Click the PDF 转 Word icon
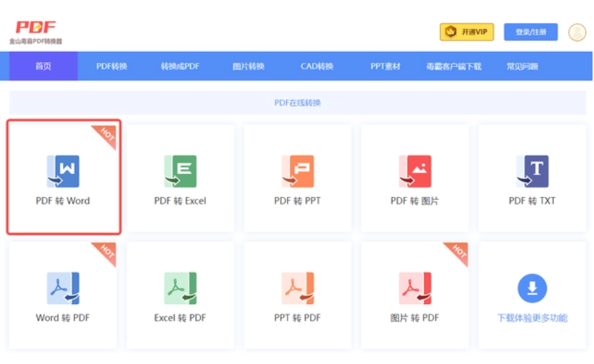 63,172
